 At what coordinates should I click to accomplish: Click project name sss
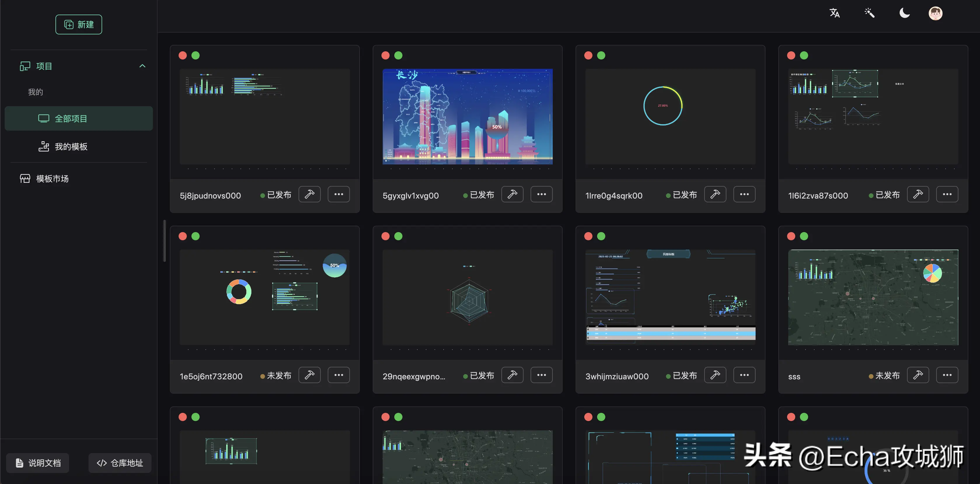pyautogui.click(x=794, y=376)
